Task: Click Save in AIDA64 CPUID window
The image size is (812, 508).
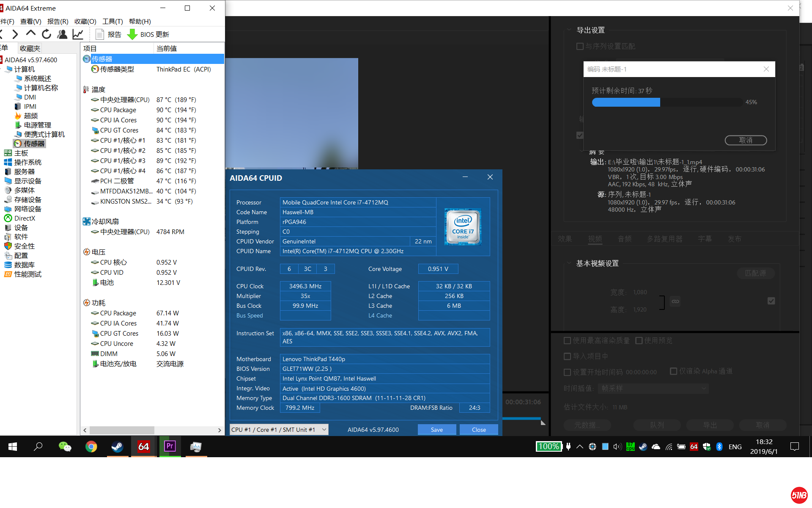Action: coord(437,430)
